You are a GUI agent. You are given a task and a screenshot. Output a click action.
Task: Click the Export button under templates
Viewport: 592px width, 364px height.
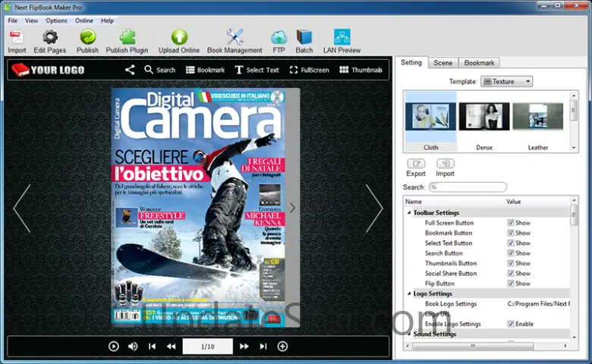point(416,165)
